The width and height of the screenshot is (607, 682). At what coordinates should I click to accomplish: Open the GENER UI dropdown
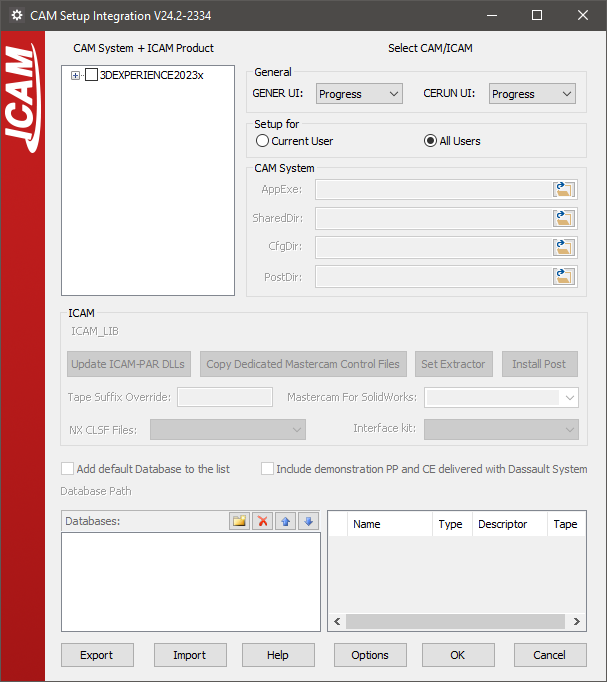coord(359,94)
